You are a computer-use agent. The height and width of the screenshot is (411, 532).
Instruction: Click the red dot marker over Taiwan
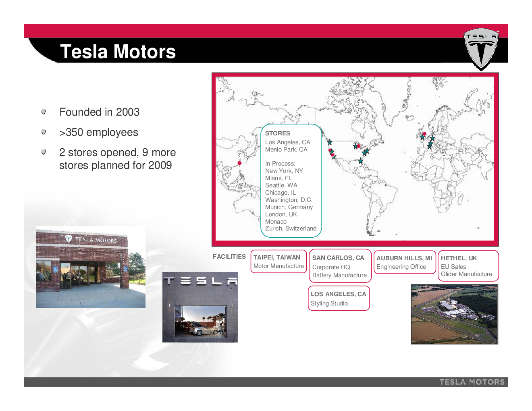coord(239,163)
